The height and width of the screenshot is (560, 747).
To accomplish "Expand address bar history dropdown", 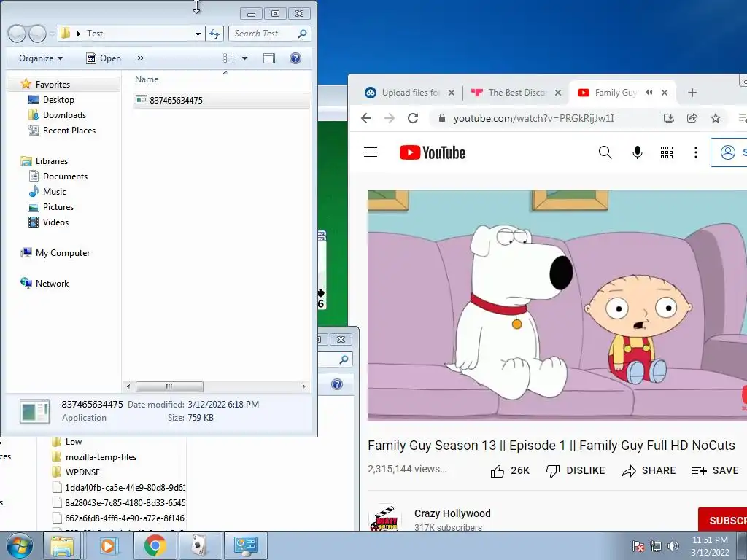I will (x=198, y=34).
